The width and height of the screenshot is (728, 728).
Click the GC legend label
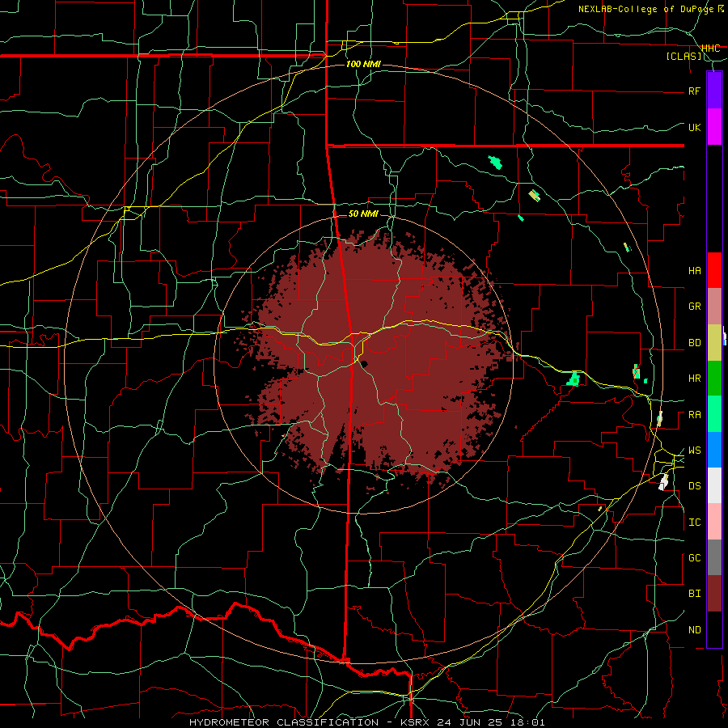pyautogui.click(x=694, y=558)
